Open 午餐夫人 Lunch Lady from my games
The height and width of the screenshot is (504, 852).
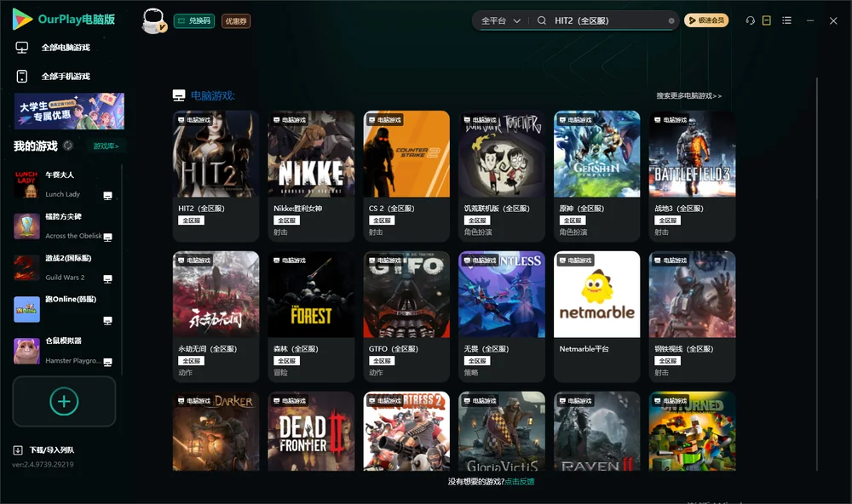pyautogui.click(x=63, y=184)
